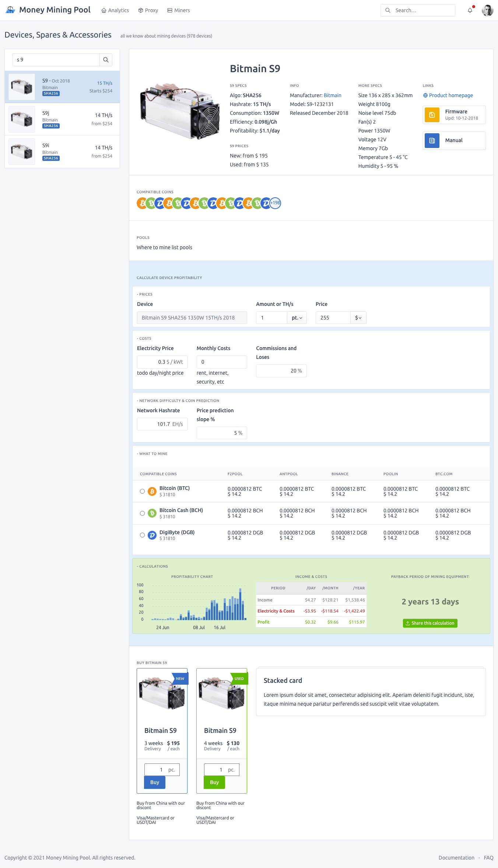This screenshot has height=868, width=498.
Task: Select the S9i list item
Action: tap(62, 152)
